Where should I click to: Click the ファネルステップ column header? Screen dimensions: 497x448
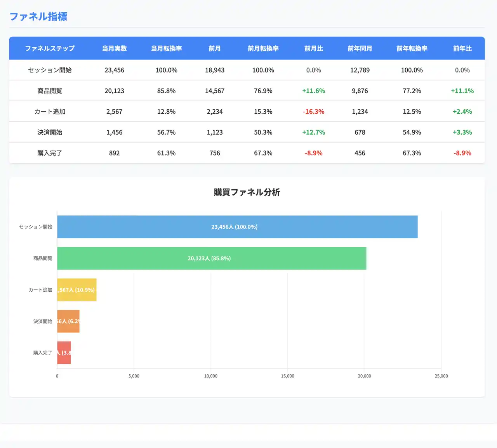[x=50, y=48]
